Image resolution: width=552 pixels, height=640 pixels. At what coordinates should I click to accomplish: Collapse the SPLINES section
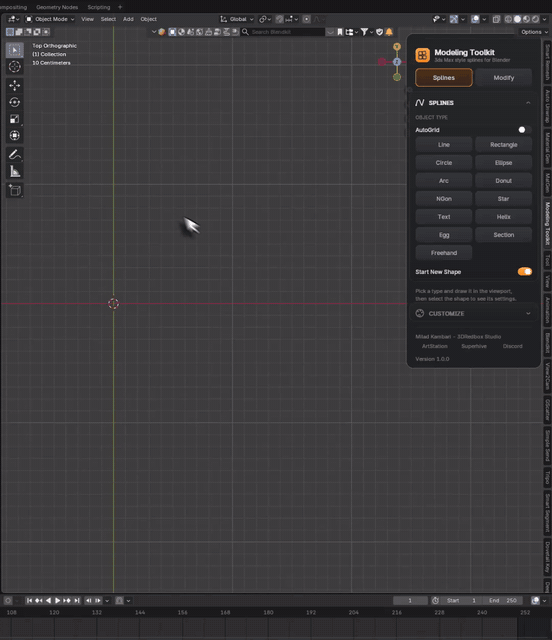[x=474, y=103]
